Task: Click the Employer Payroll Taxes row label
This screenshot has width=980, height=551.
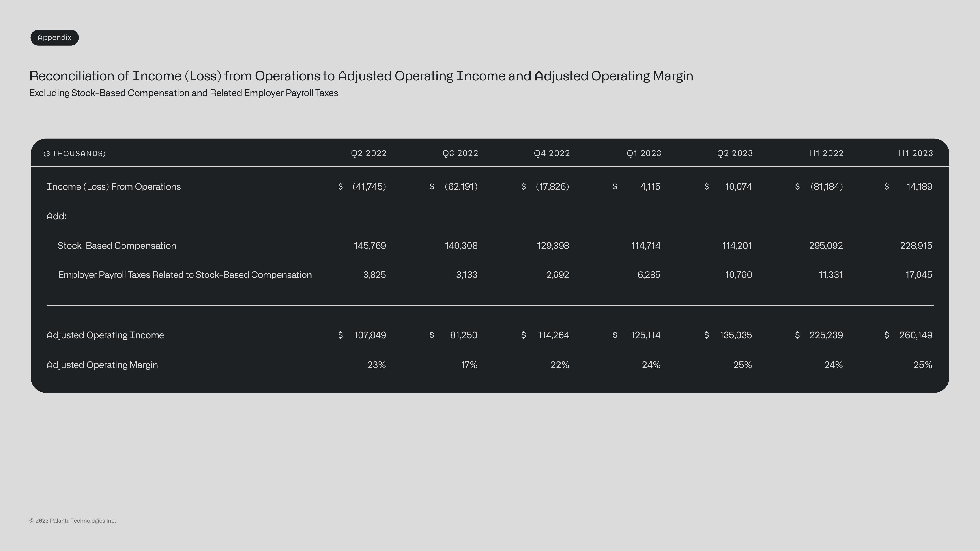Action: coord(185,275)
